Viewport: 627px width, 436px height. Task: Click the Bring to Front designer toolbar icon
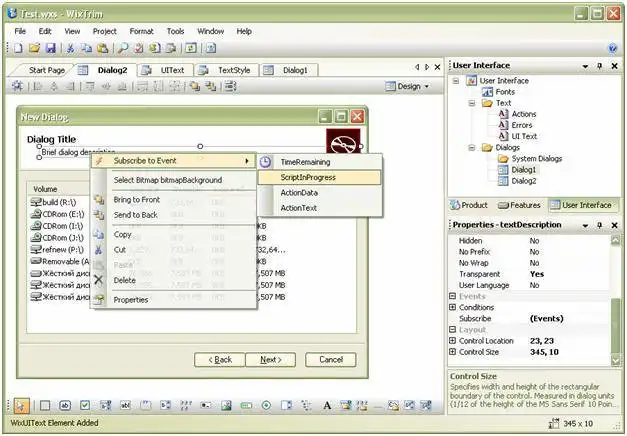pyautogui.click(x=195, y=86)
